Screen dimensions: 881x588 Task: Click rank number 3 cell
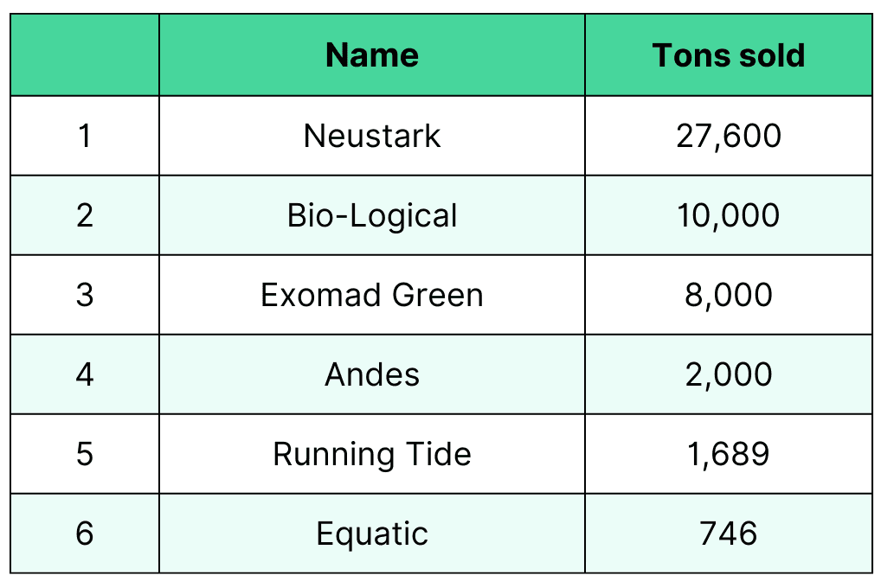click(x=85, y=295)
